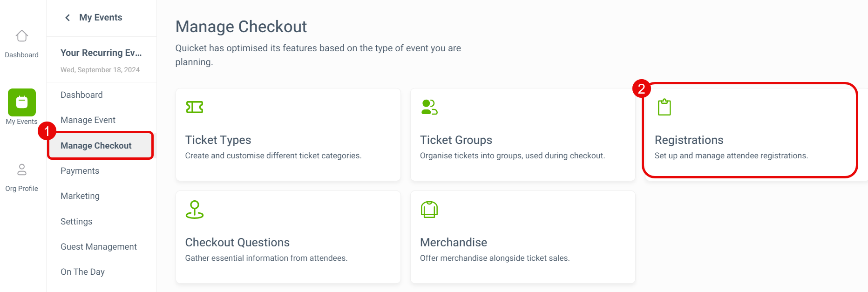Screen dimensions: 868x292
Task: Click Your Recurring Event title
Action: pos(101,53)
